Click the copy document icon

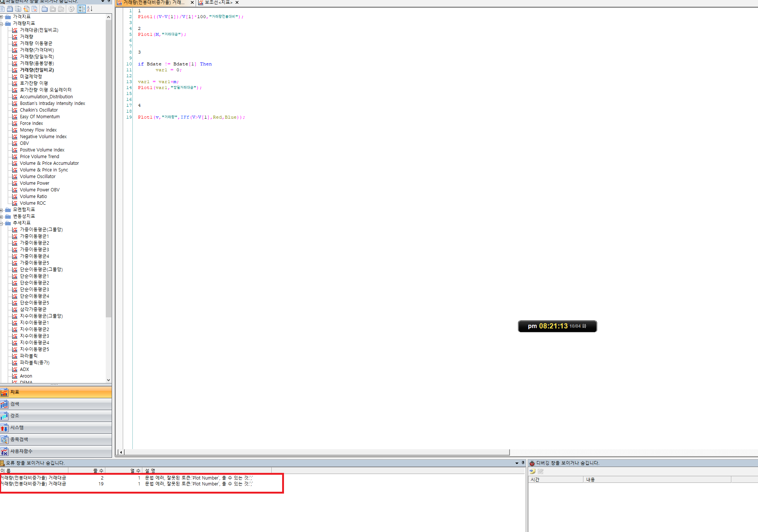click(18, 9)
